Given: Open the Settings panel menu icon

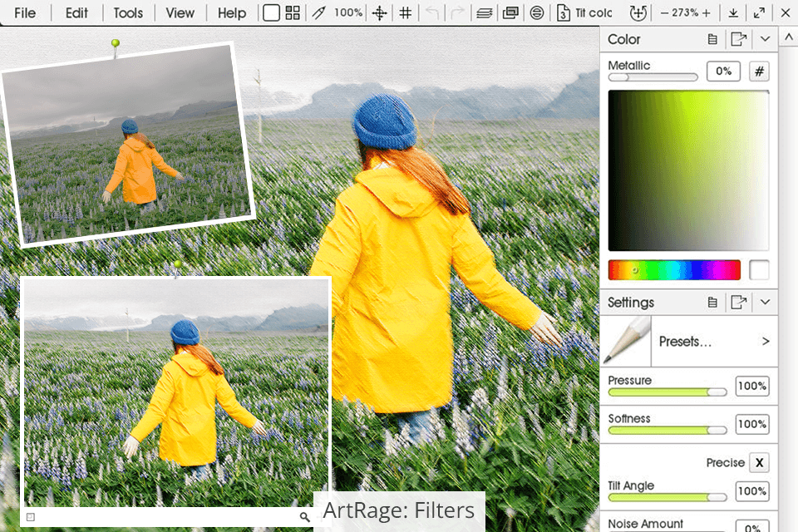Looking at the screenshot, I should pyautogui.click(x=712, y=303).
